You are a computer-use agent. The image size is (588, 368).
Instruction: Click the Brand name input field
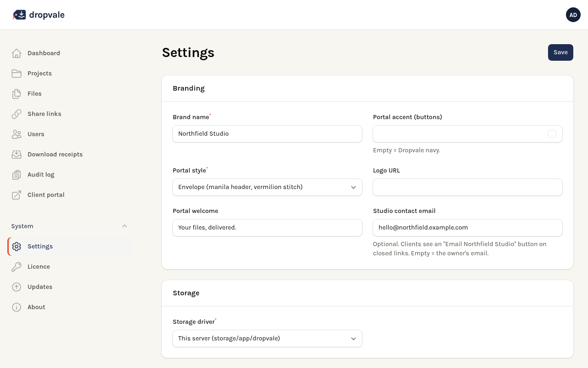point(267,134)
